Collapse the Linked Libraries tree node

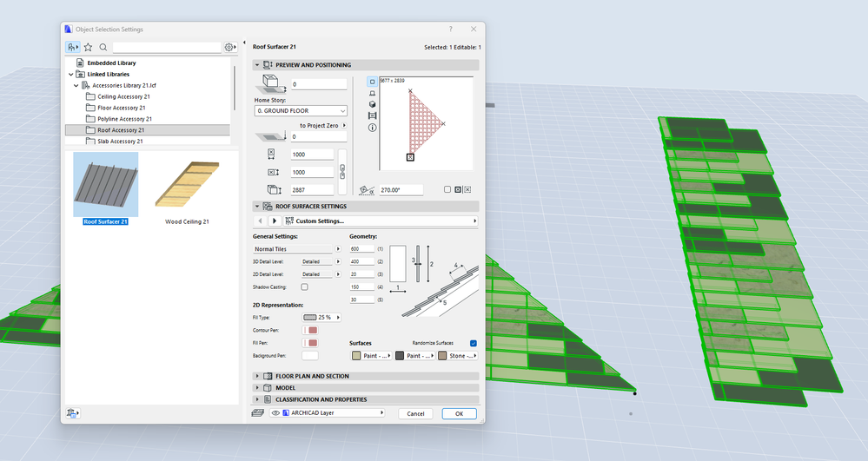click(71, 74)
